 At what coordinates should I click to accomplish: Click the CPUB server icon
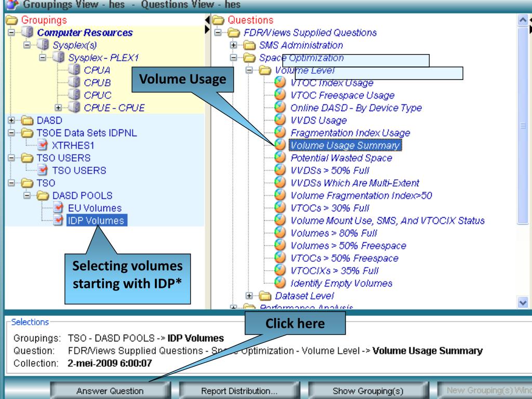(x=74, y=82)
